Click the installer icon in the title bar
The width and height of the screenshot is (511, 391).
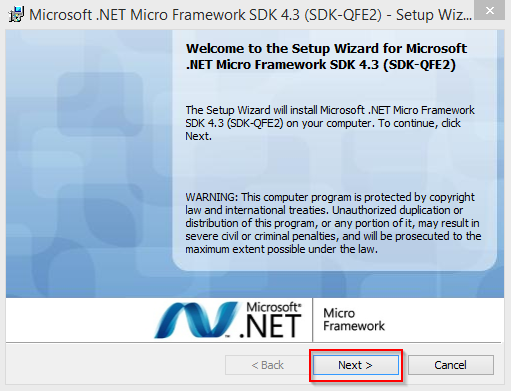coord(16,15)
